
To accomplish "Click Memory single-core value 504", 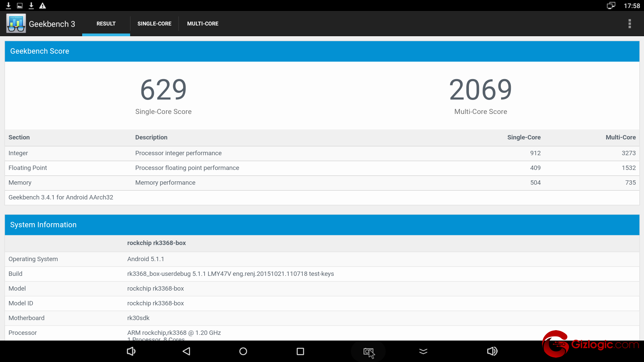I will coord(535,183).
